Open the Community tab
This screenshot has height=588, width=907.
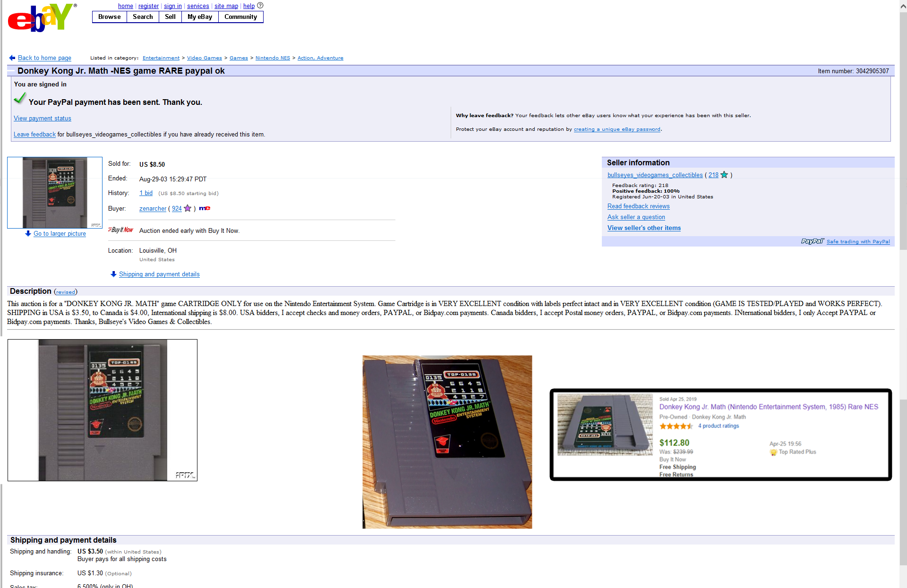click(x=240, y=17)
